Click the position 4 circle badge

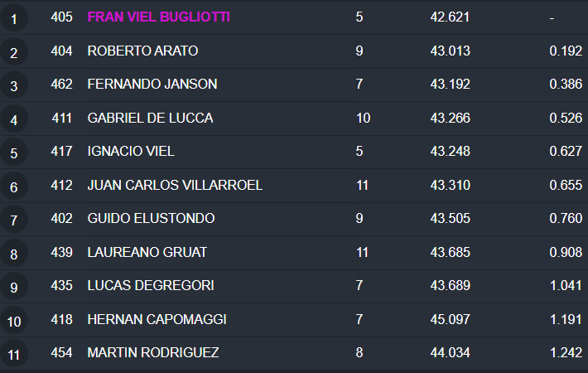click(x=14, y=119)
